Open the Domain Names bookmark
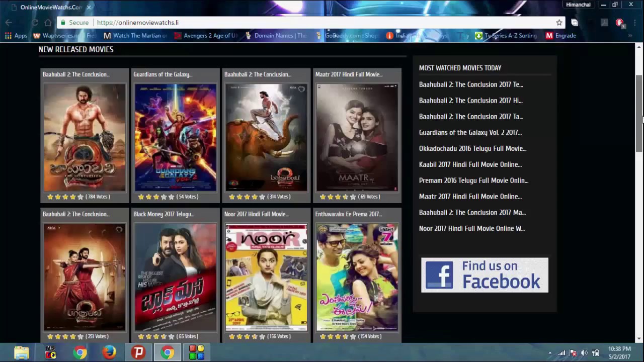This screenshot has width=644, height=362. pyautogui.click(x=276, y=36)
